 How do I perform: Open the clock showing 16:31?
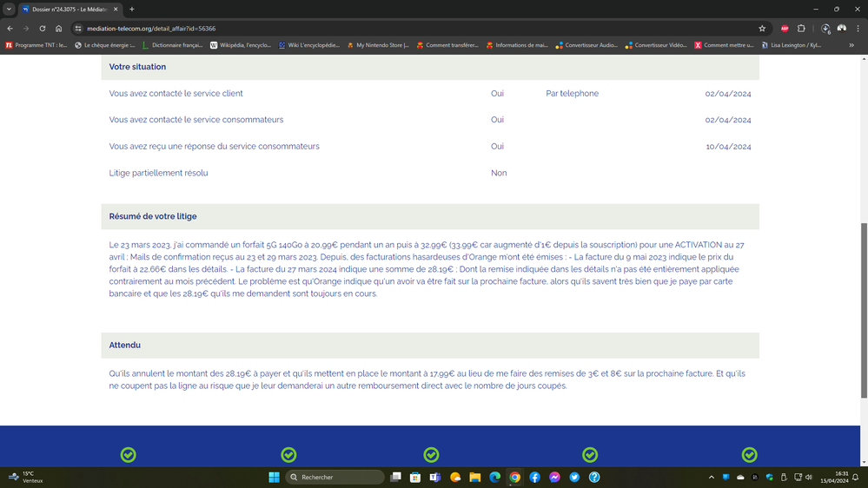pyautogui.click(x=834, y=477)
